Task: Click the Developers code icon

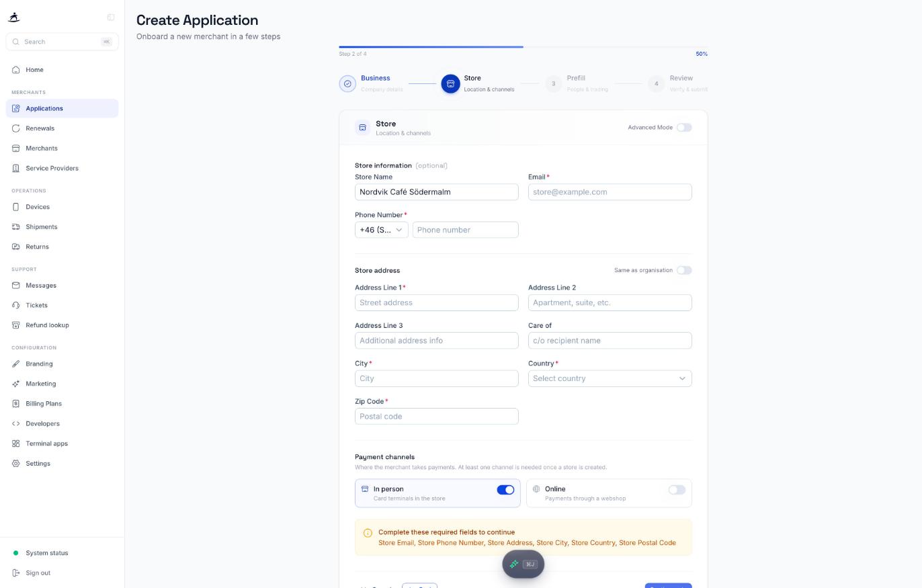Action: tap(16, 424)
